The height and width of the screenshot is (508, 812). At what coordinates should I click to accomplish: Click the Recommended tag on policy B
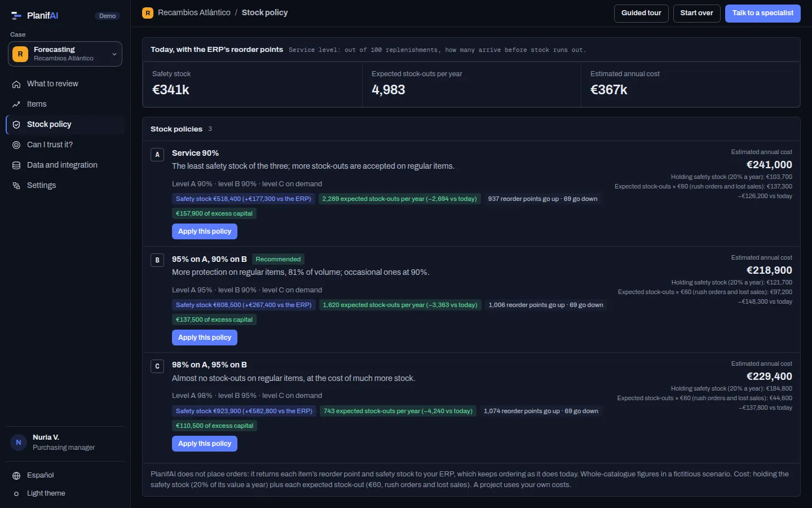tap(278, 259)
